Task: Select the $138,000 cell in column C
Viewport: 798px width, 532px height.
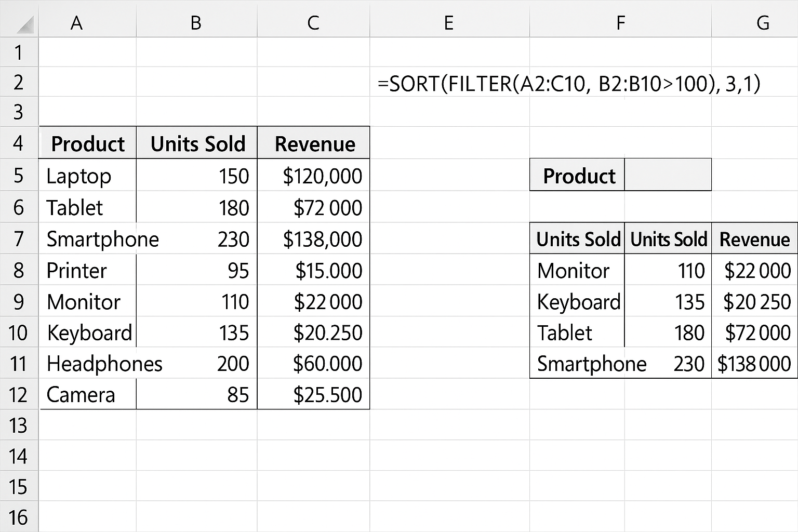Action: point(313,238)
